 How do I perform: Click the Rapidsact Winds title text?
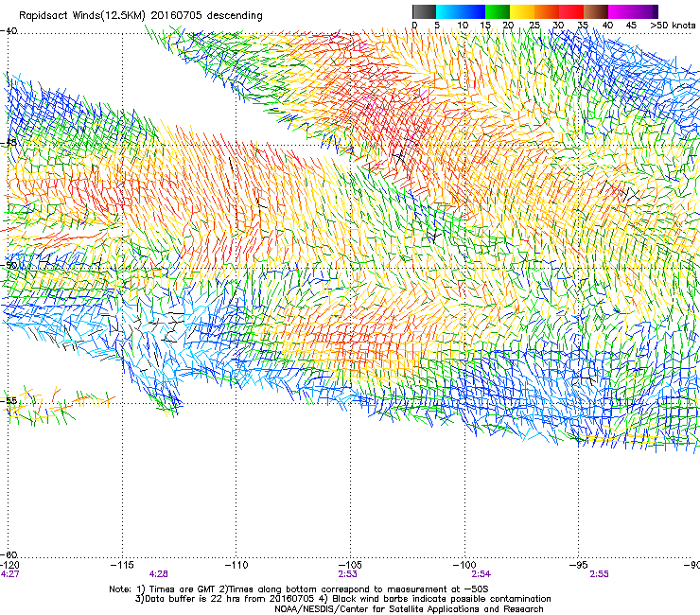141,15
